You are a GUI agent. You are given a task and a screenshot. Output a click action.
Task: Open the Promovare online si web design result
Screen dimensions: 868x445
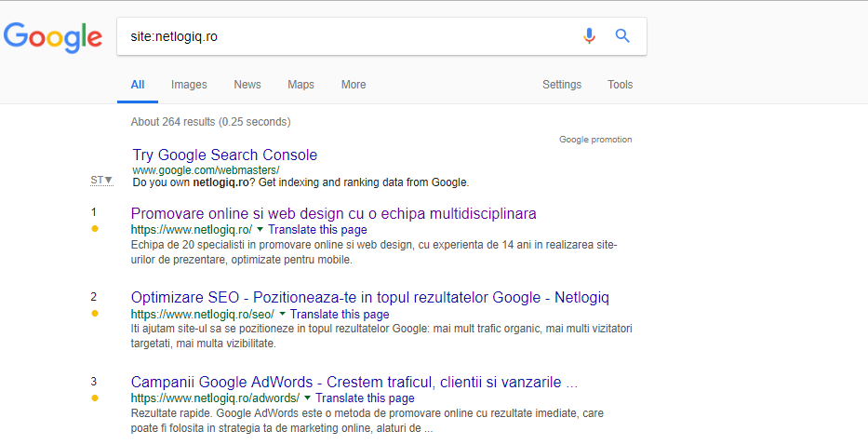(333, 213)
